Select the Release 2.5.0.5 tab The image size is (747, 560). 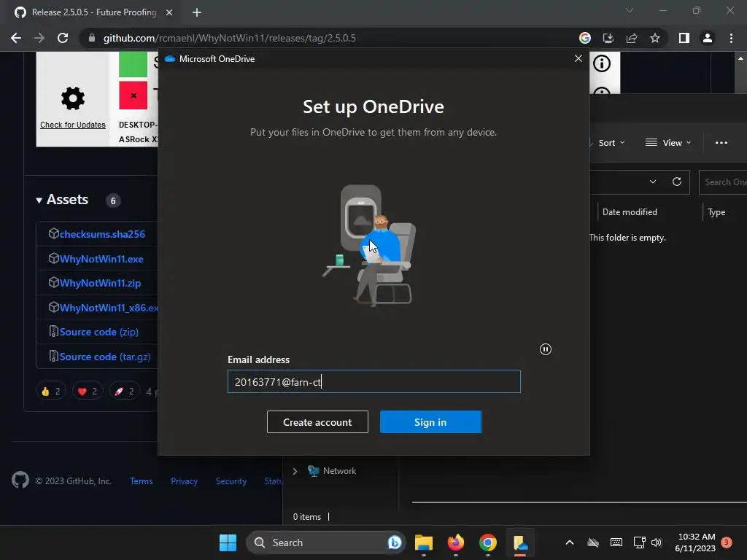tap(93, 12)
